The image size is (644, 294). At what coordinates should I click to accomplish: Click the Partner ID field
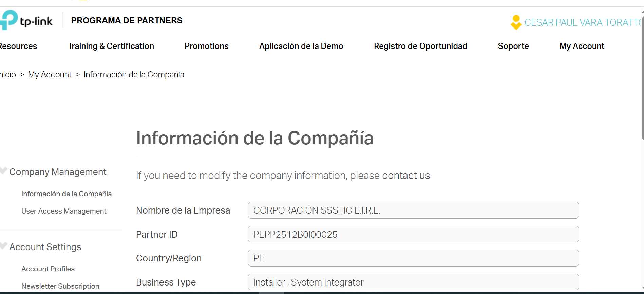click(x=413, y=234)
